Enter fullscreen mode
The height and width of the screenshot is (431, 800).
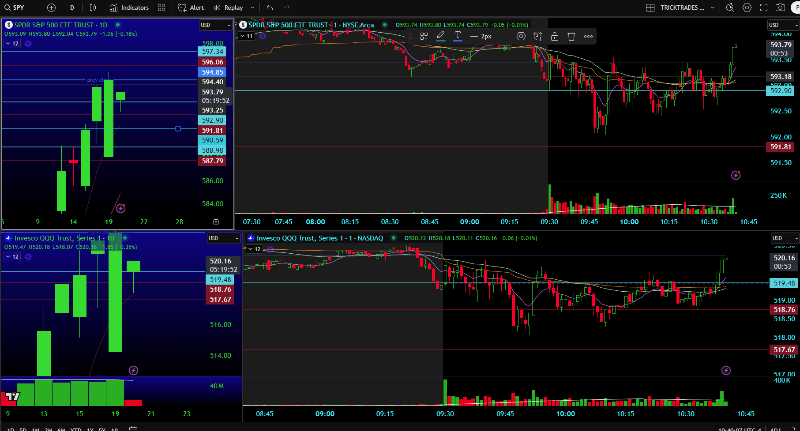click(764, 8)
